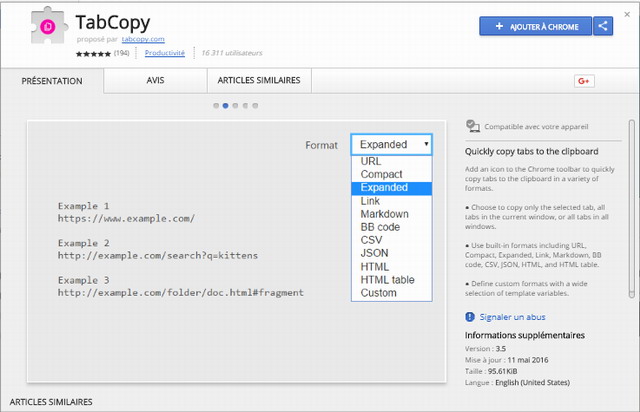The height and width of the screenshot is (412, 640).
Task: Select the fifth screenshot carousel dot
Action: point(255,106)
